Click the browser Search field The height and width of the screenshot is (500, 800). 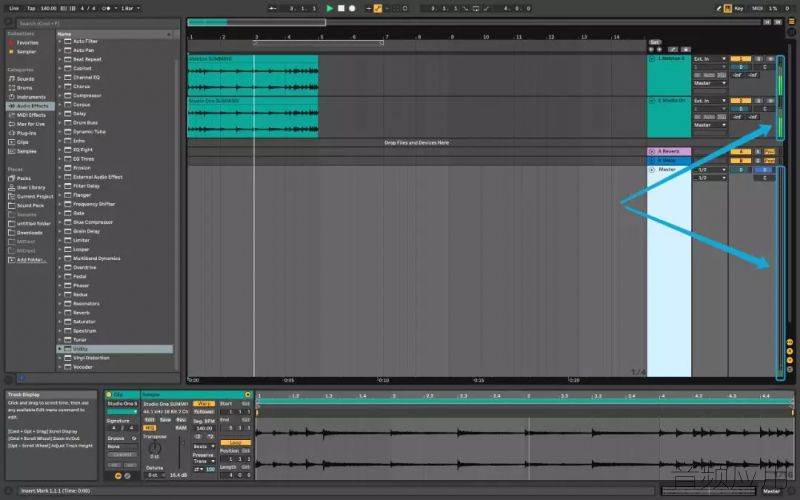pyautogui.click(x=97, y=23)
